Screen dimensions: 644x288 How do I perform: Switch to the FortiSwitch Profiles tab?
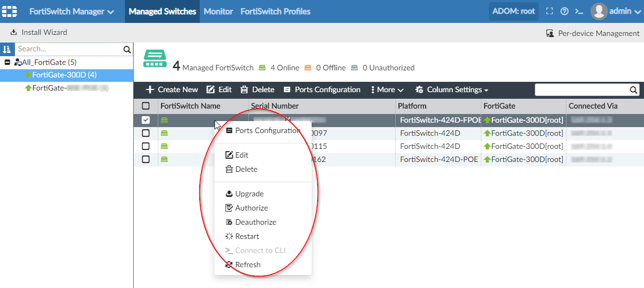[x=275, y=11]
